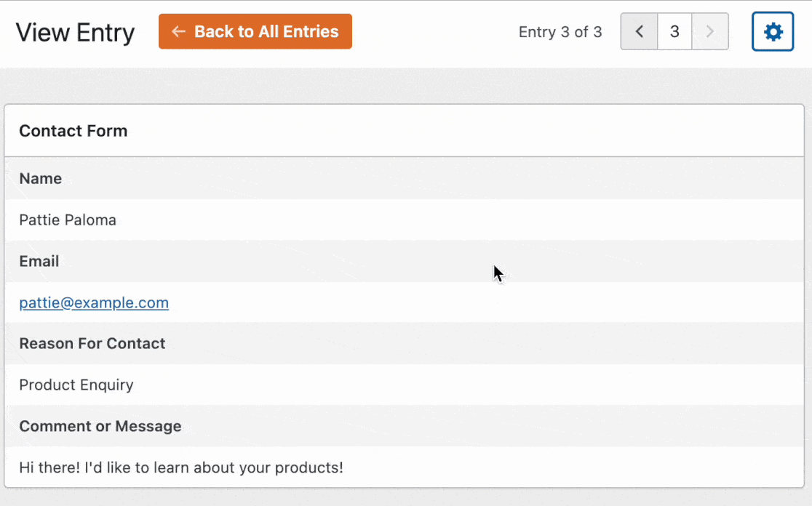Go to the previous entry arrow

tap(639, 31)
